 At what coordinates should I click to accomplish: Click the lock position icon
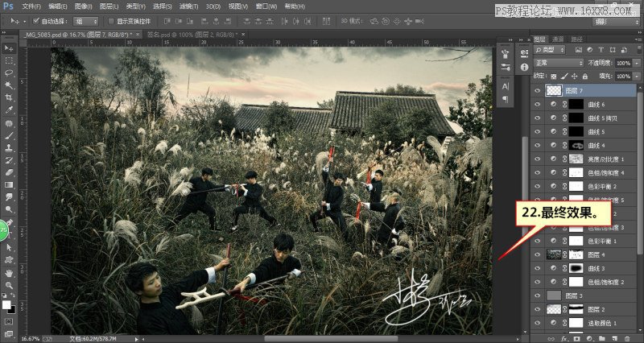[574, 76]
